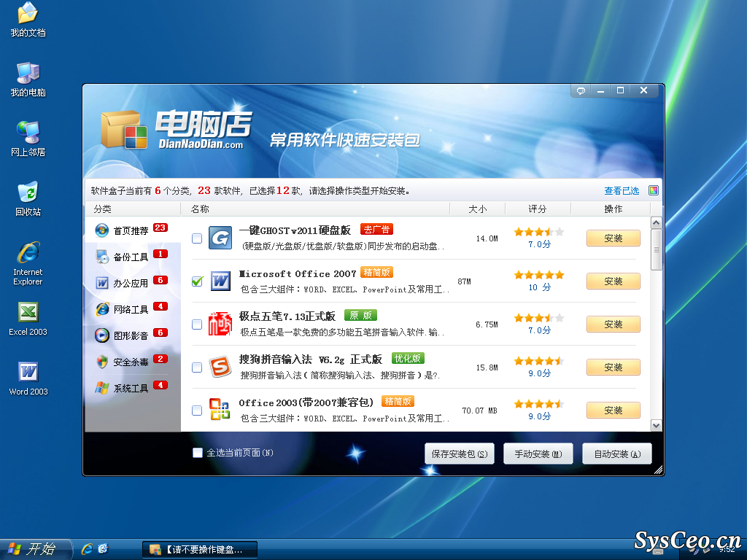This screenshot has height=560, width=747.
Task: Open the 查看已选 link
Action: click(x=622, y=190)
